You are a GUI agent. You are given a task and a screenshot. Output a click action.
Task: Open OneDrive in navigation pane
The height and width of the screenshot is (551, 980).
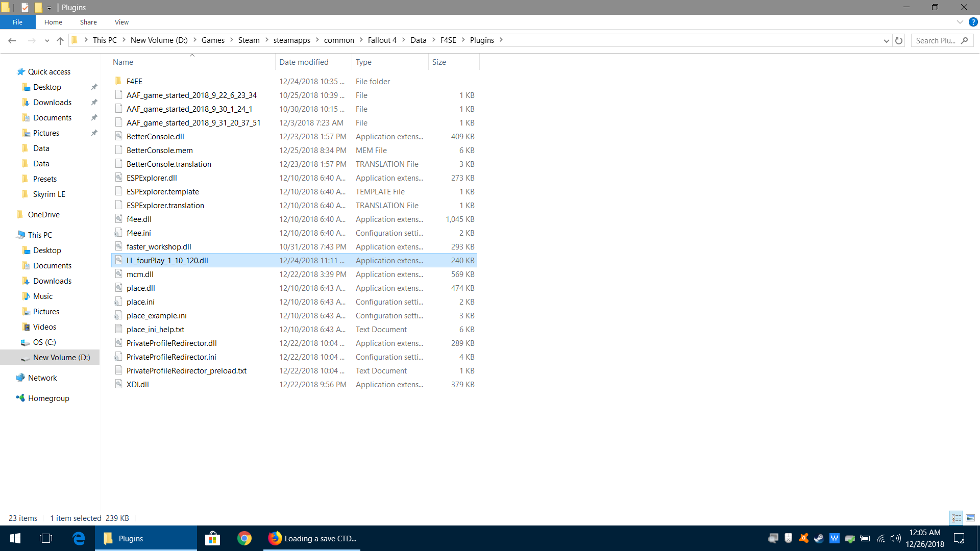click(x=44, y=215)
